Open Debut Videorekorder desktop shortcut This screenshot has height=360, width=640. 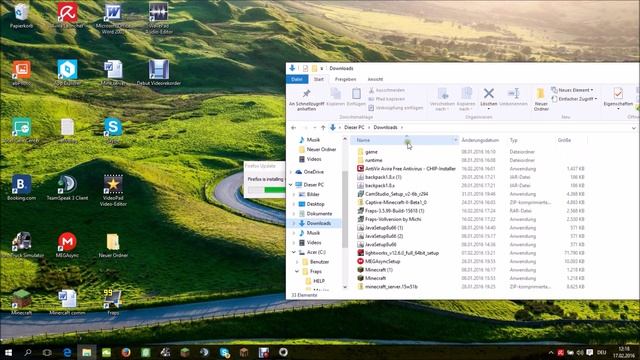point(159,73)
